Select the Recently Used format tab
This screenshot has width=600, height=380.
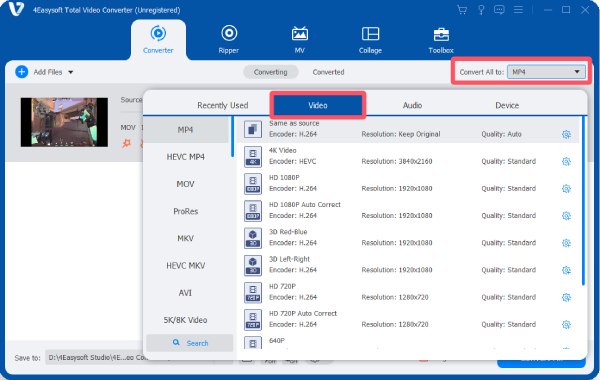click(223, 105)
